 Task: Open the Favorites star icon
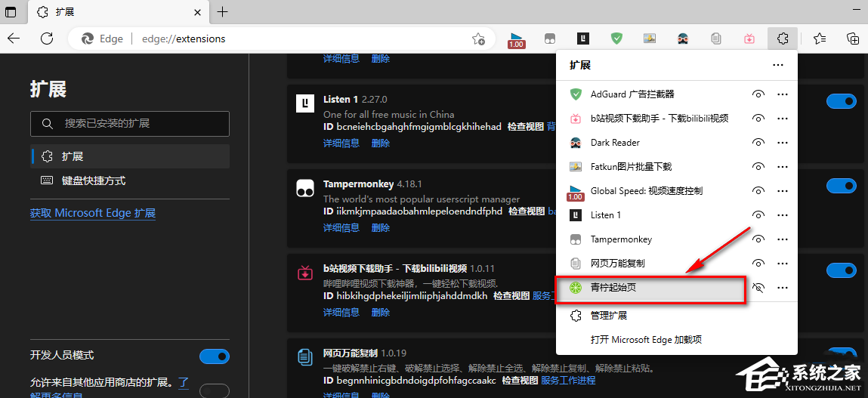click(820, 39)
